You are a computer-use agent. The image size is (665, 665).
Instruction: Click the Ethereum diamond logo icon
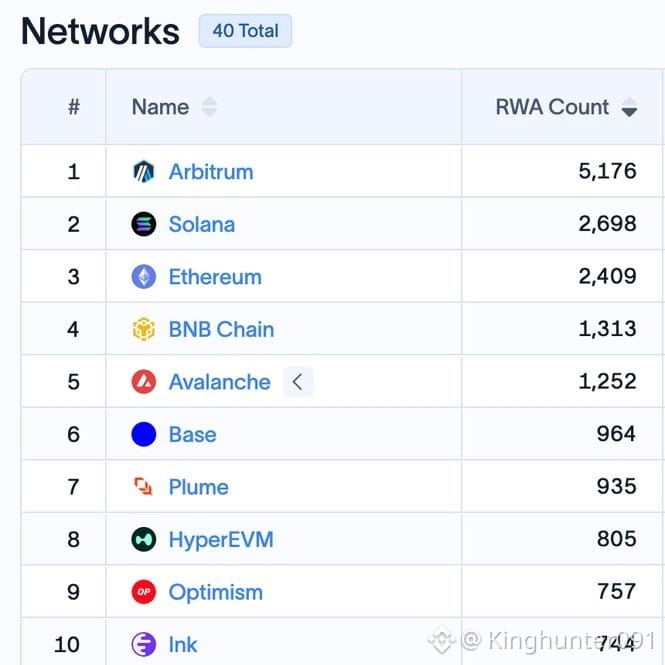144,277
